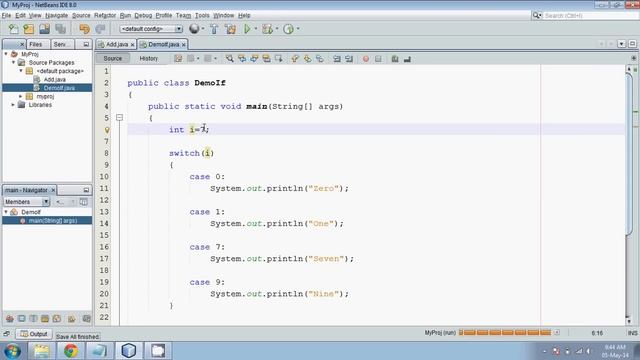Click the globe browser icon in toolbar

[x=194, y=29]
